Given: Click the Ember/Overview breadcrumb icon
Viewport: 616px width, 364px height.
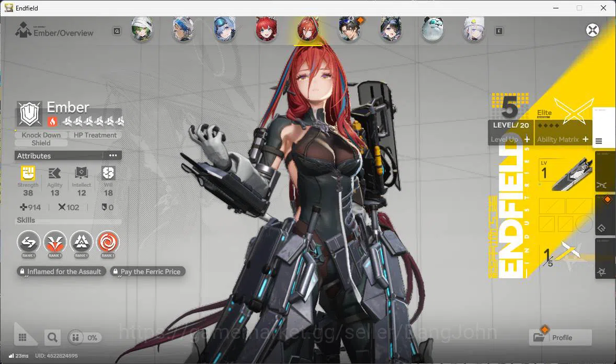Looking at the screenshot, I should [23, 30].
